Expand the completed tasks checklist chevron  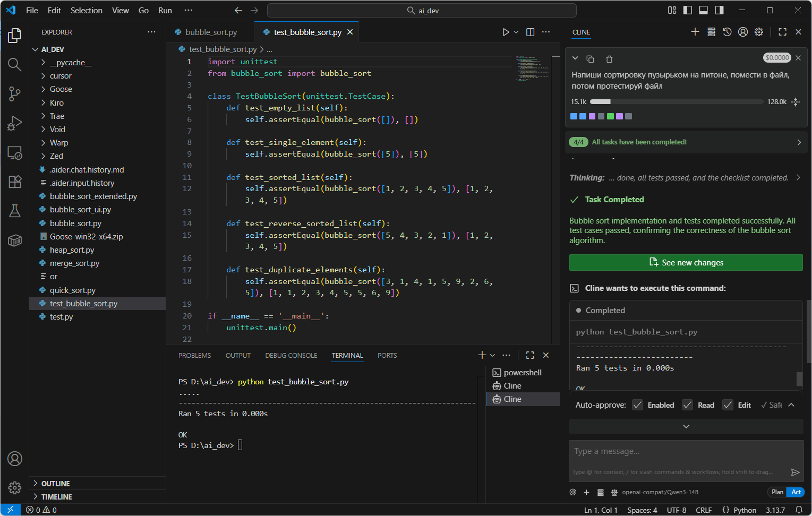799,142
